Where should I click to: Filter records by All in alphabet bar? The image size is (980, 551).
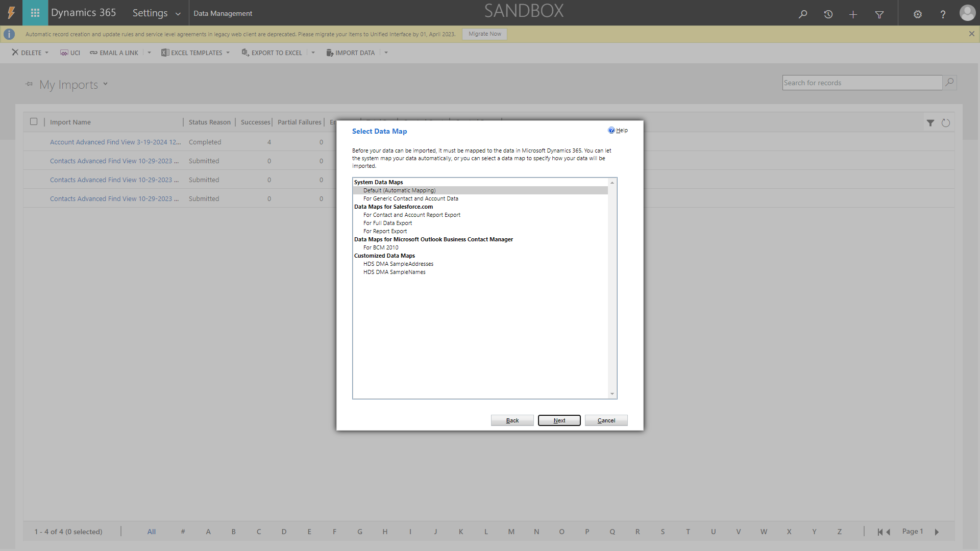[152, 532]
